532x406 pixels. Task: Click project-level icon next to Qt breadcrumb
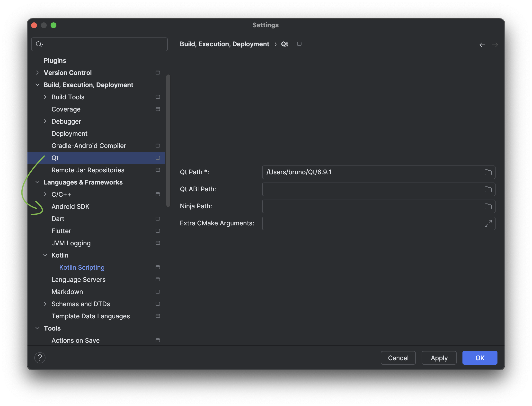click(299, 44)
